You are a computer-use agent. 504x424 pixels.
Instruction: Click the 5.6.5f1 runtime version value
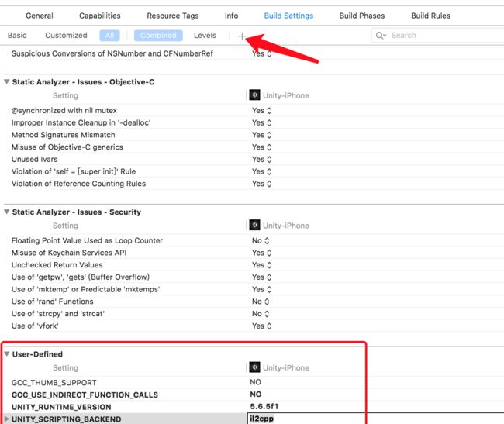[x=264, y=406]
